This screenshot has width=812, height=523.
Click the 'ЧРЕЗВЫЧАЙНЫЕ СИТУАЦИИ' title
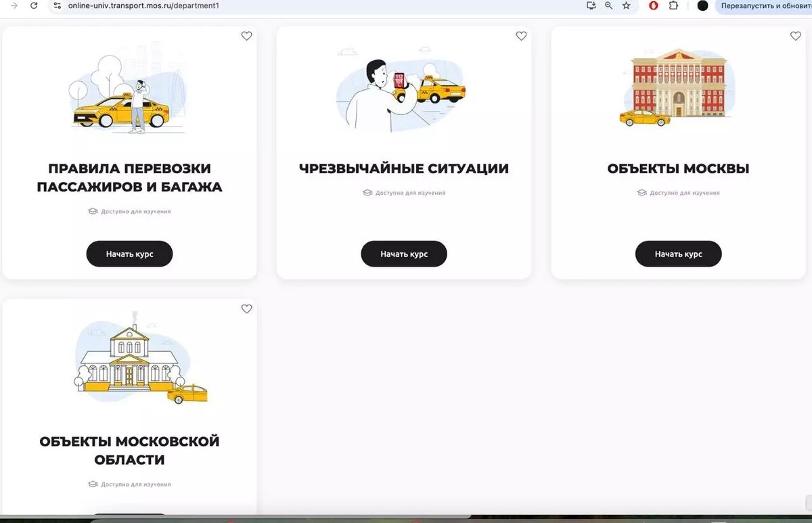point(404,168)
